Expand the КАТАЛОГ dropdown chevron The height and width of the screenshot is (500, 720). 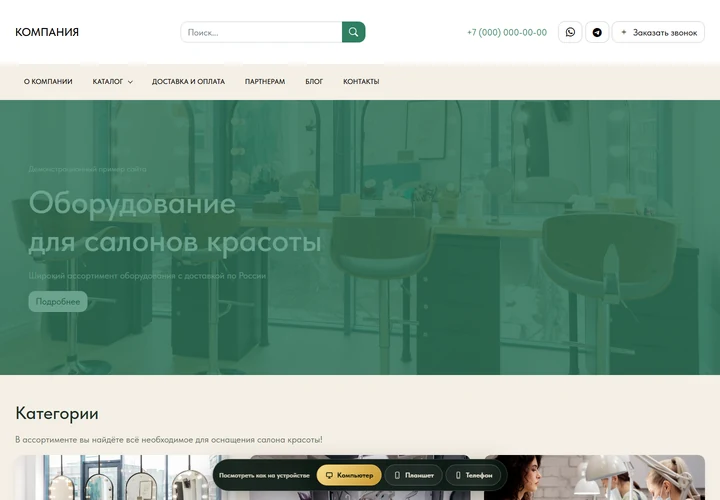tap(130, 82)
